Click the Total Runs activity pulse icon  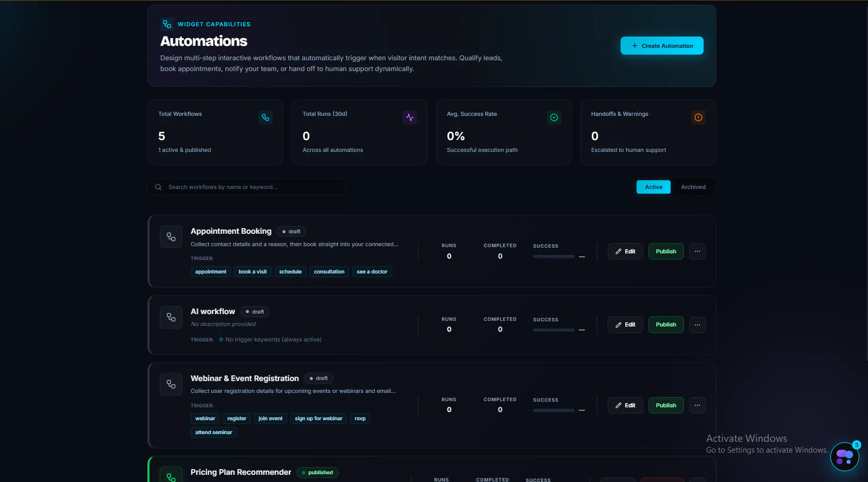pos(410,117)
